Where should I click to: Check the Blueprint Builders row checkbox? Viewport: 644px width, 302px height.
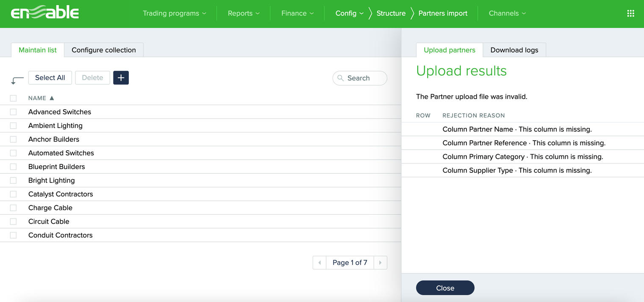pos(13,166)
